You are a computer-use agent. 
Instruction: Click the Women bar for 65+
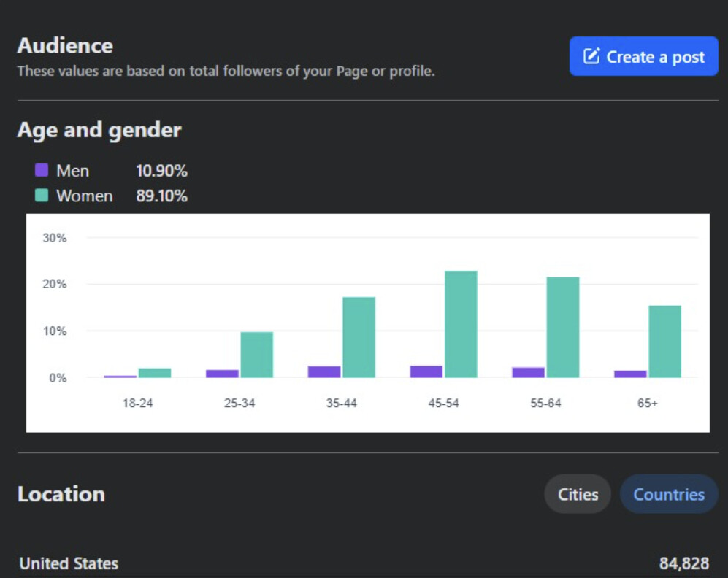click(665, 342)
